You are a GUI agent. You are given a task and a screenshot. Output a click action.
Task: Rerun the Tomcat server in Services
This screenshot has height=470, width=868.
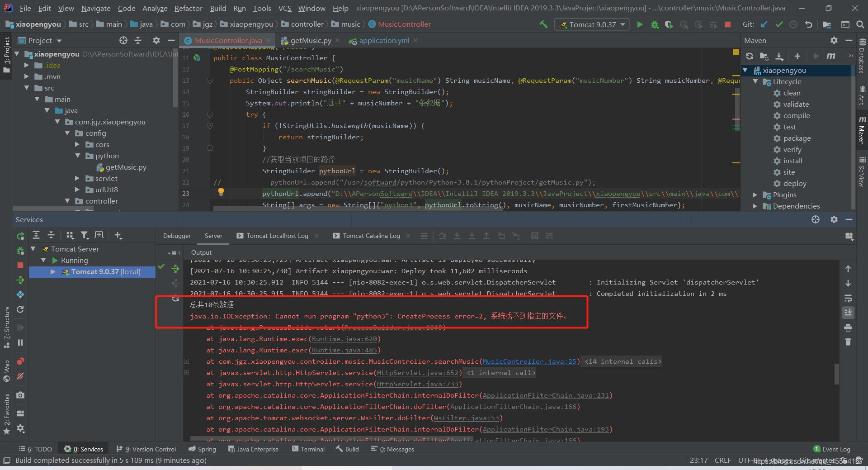[20, 236]
